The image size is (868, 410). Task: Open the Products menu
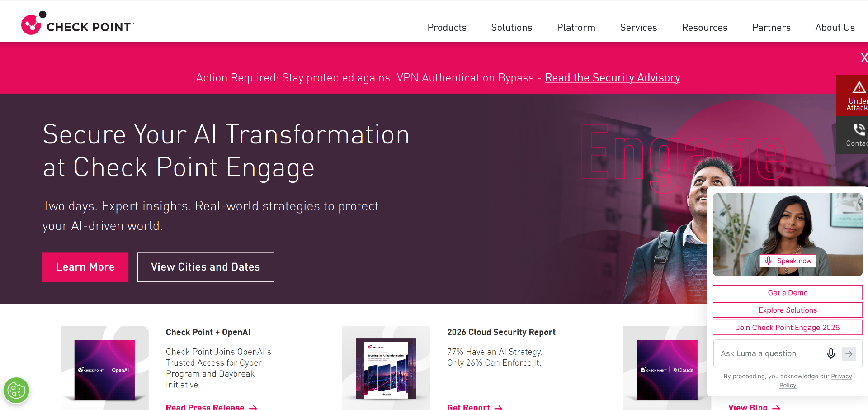(447, 28)
